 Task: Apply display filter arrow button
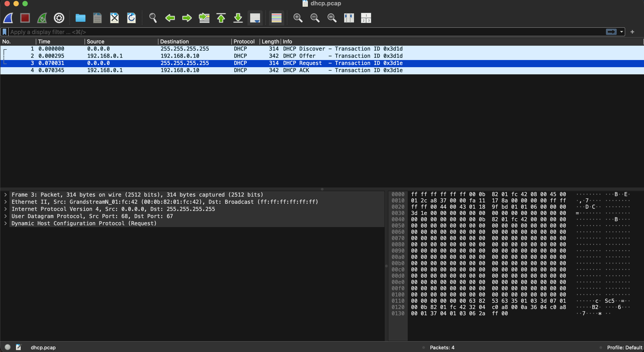click(611, 32)
